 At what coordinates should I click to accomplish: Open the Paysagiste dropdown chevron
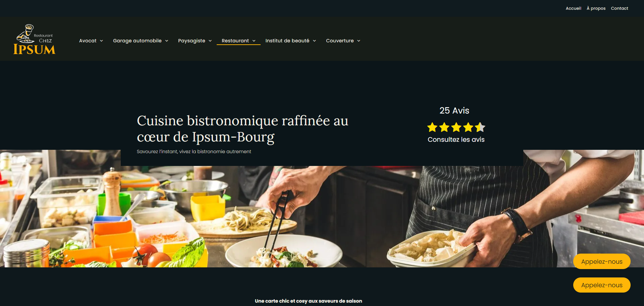pos(210,41)
